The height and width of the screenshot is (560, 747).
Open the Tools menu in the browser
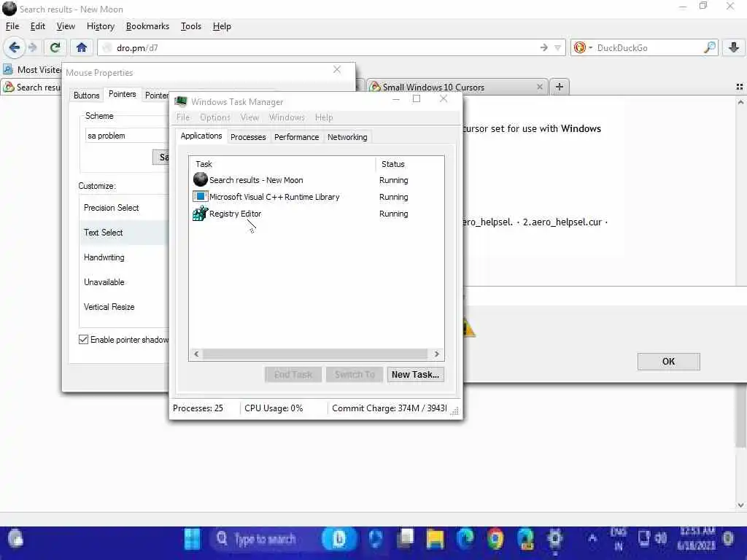pos(191,26)
